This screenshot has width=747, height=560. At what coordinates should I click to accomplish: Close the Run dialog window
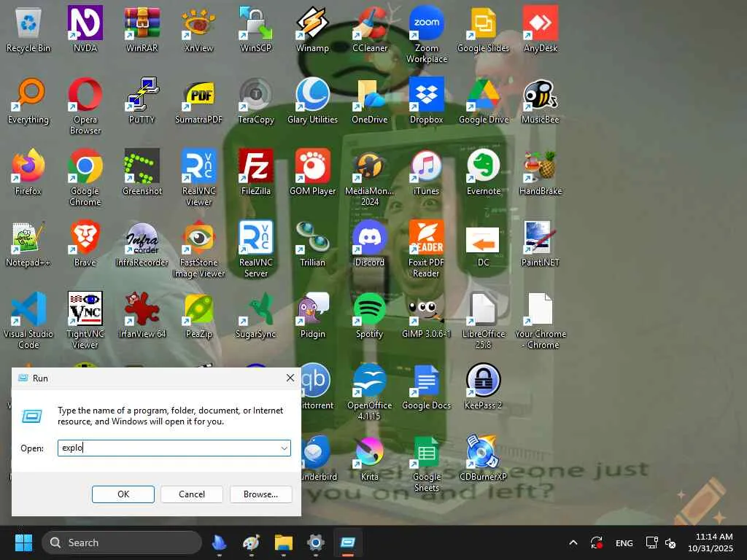290,378
